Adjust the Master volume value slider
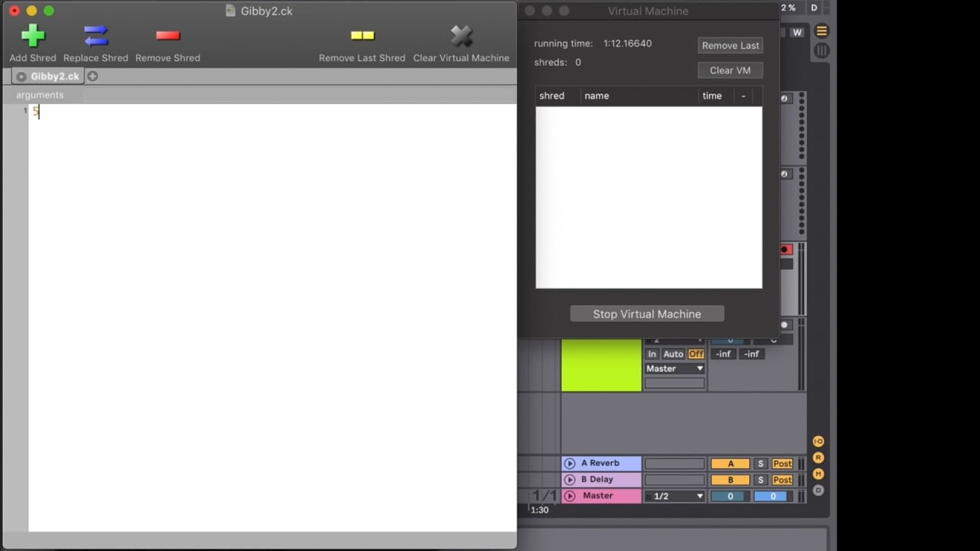980x551 pixels. point(730,496)
